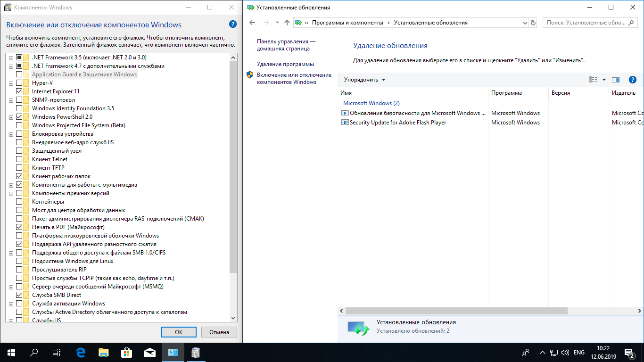Check the Контейнеры checkbox
The width and height of the screenshot is (644, 362).
[19, 202]
